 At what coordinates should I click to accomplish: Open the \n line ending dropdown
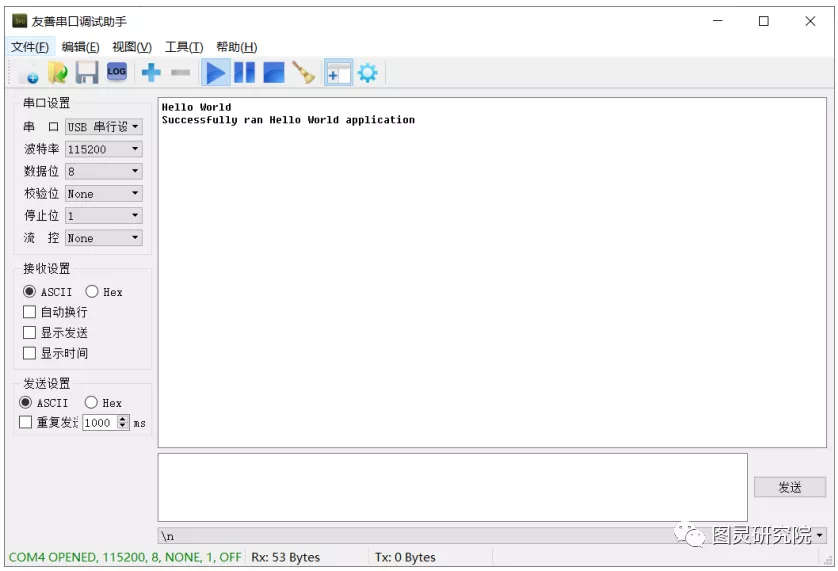coord(492,535)
